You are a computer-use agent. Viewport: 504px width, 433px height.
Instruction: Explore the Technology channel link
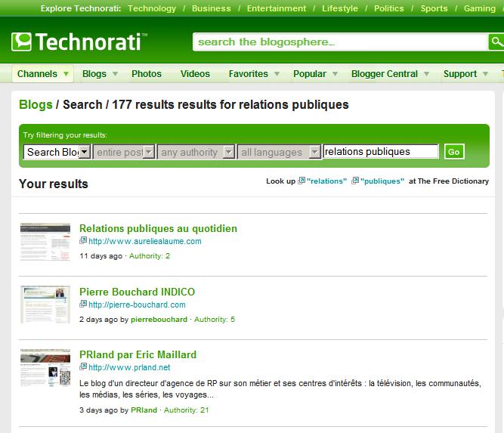152,8
